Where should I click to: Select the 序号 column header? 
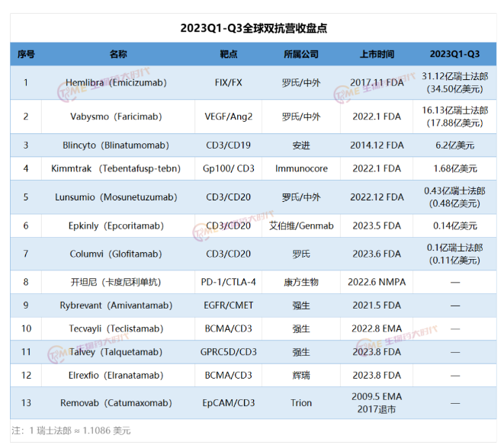(x=26, y=54)
